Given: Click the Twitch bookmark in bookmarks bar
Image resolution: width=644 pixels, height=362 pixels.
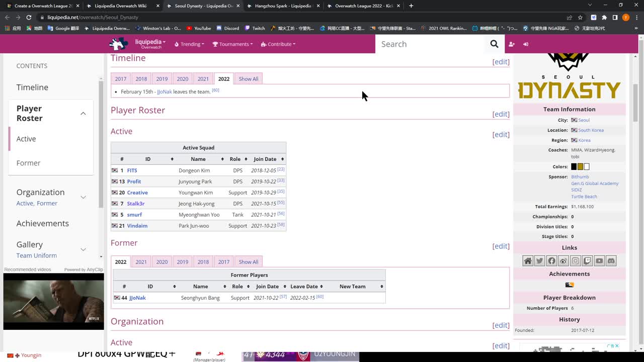Looking at the screenshot, I should [255, 28].
